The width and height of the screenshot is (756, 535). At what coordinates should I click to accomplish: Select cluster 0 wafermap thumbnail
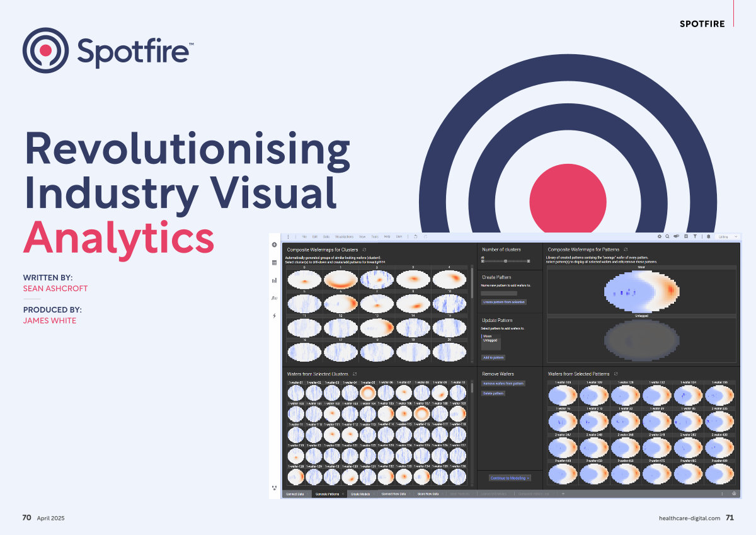point(304,279)
